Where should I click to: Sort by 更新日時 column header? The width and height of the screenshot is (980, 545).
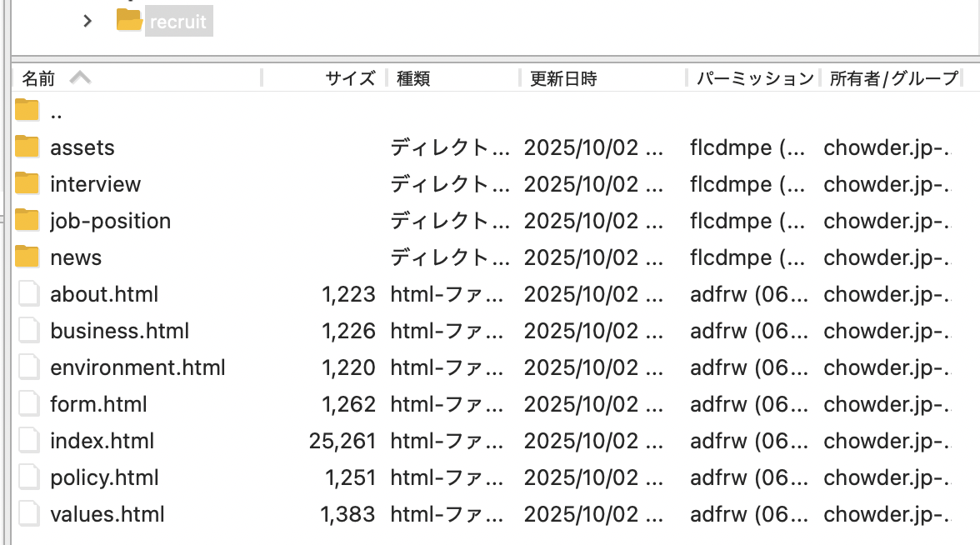point(563,78)
